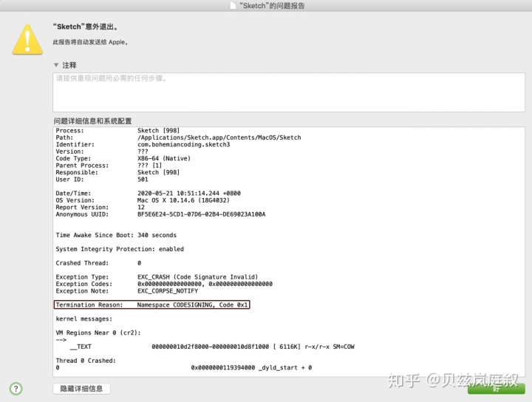
Task: Click the Anonymous UUID value line
Action: [161, 214]
